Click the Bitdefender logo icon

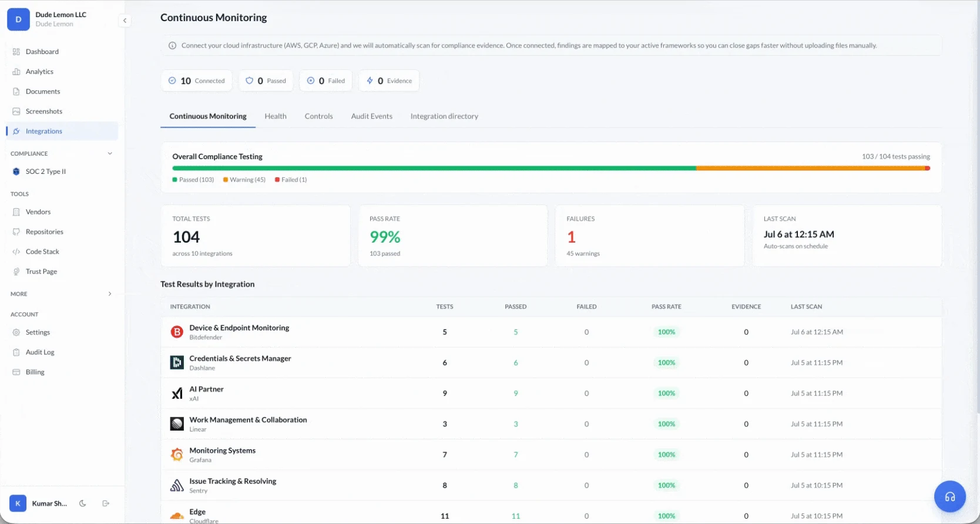177,332
